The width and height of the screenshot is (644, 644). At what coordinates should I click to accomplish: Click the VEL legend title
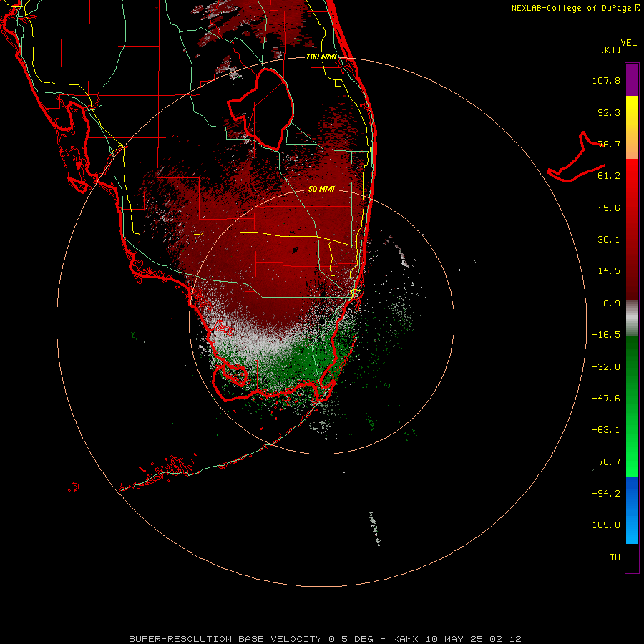[629, 43]
